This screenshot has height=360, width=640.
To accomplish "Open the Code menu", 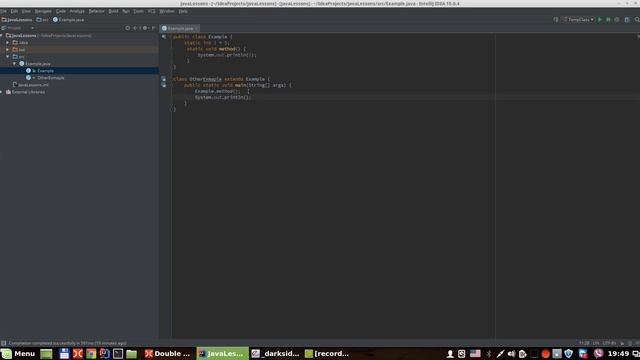I will 61,11.
